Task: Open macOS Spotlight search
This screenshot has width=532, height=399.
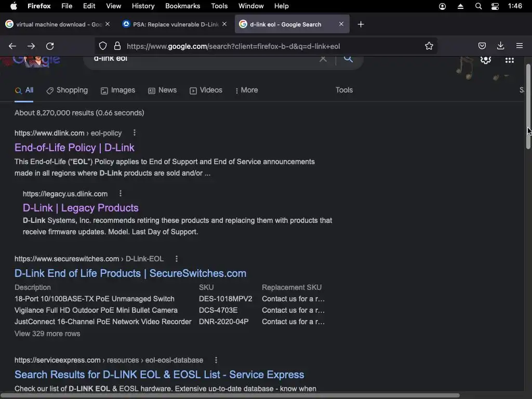Action: click(478, 6)
